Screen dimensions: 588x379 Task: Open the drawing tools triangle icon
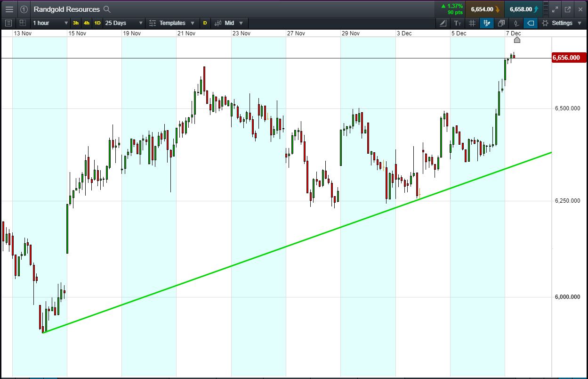[x=443, y=23]
